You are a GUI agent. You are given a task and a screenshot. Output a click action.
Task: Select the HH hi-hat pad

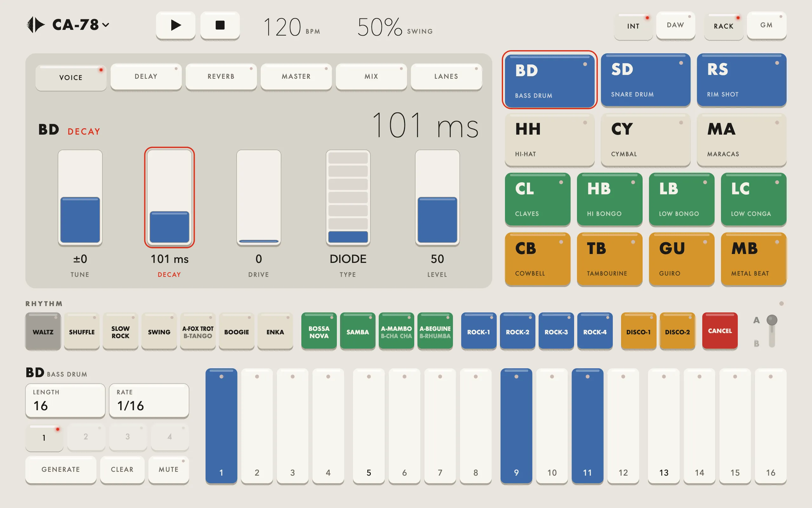(x=550, y=139)
